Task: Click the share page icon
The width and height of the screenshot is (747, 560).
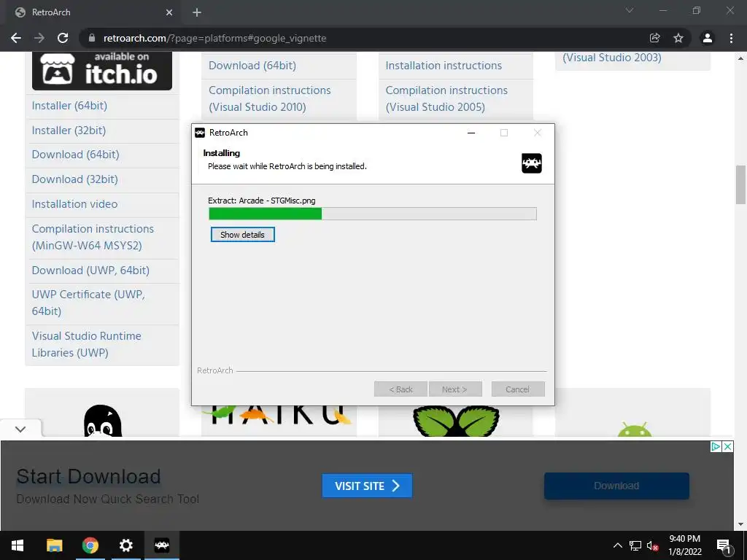Action: (x=654, y=38)
